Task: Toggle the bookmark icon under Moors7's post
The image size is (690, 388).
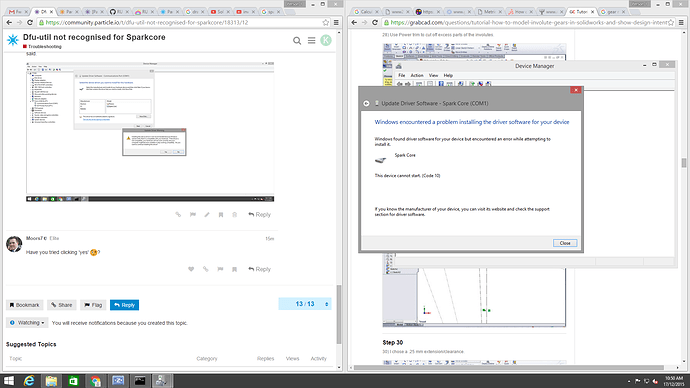Action: click(235, 269)
